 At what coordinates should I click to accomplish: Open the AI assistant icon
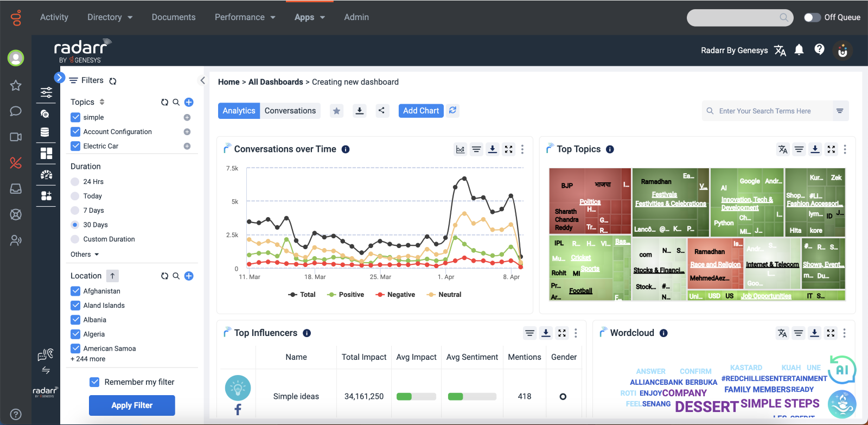click(842, 370)
